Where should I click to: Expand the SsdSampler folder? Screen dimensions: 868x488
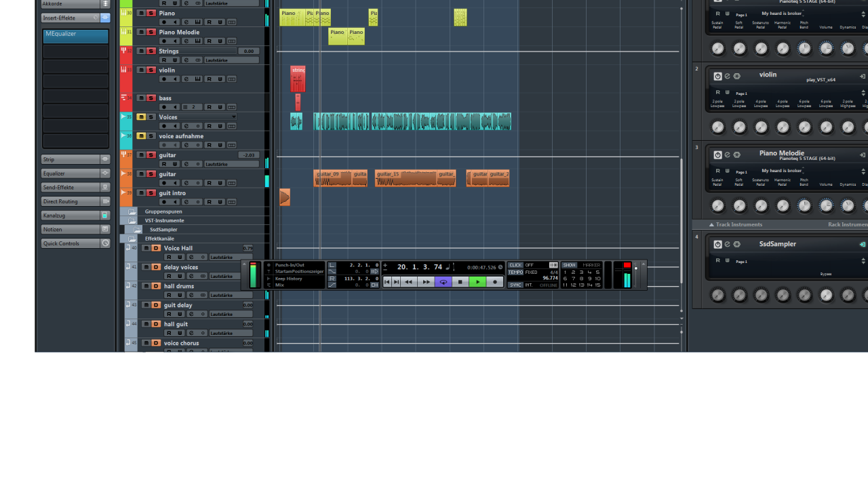coord(138,230)
